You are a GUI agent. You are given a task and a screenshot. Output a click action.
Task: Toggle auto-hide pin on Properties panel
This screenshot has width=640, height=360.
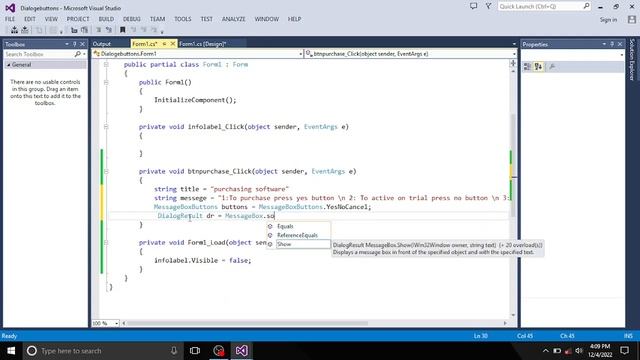pos(612,44)
